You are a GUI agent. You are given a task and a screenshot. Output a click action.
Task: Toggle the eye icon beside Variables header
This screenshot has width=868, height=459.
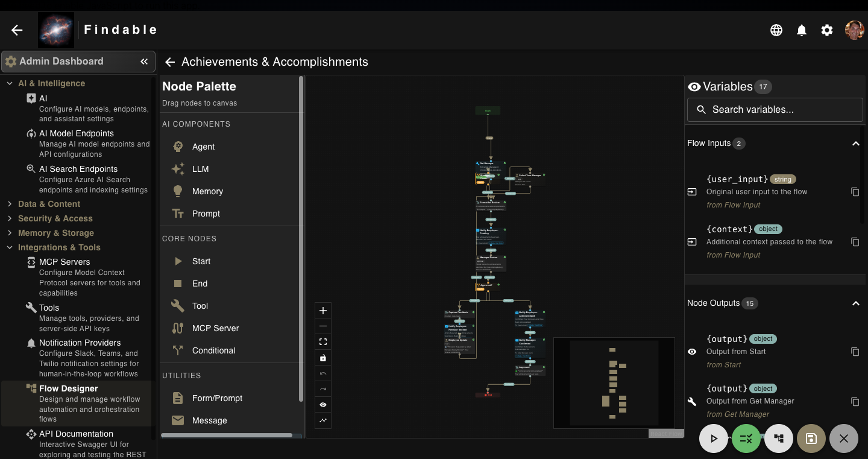(694, 86)
